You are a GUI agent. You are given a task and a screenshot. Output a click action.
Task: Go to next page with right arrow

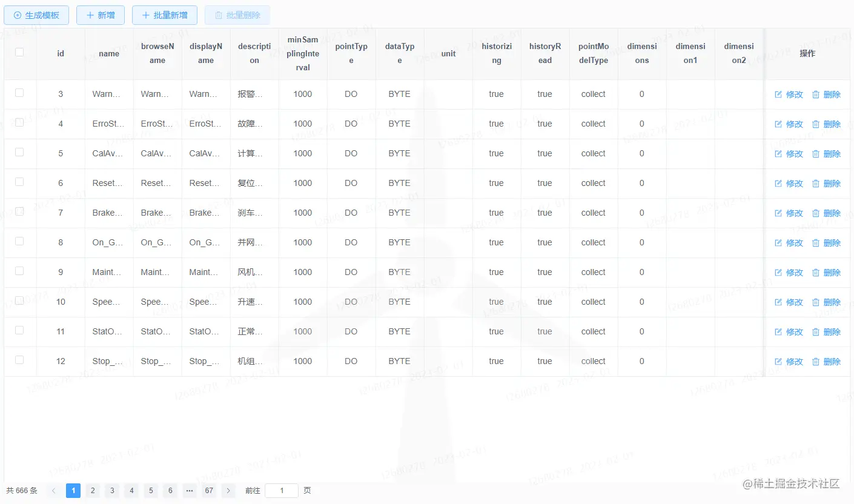click(228, 491)
